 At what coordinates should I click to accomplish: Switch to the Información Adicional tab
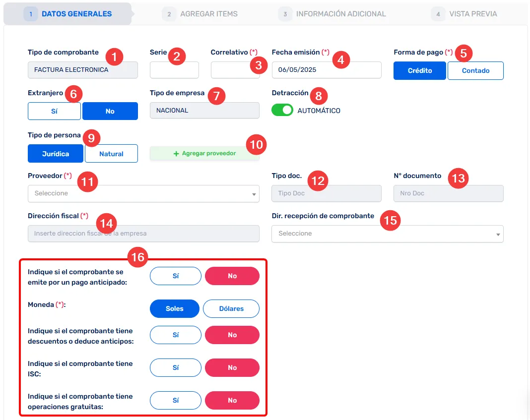pos(340,14)
